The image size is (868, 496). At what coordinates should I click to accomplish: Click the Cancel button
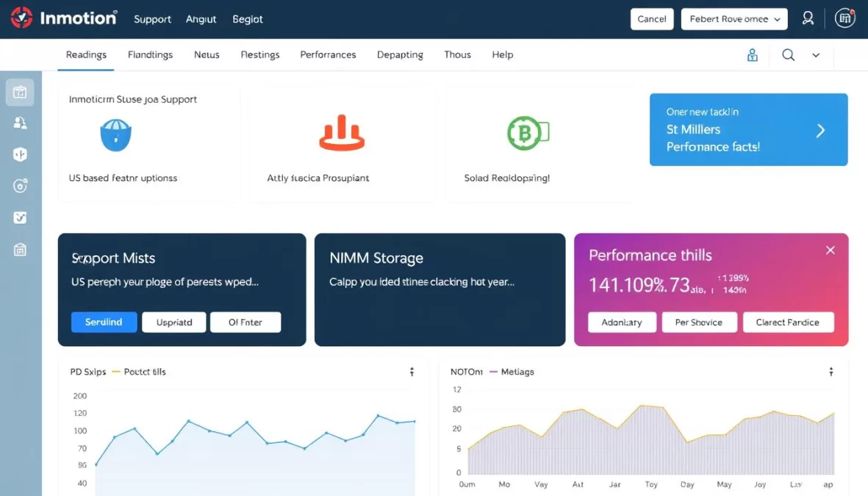(651, 18)
